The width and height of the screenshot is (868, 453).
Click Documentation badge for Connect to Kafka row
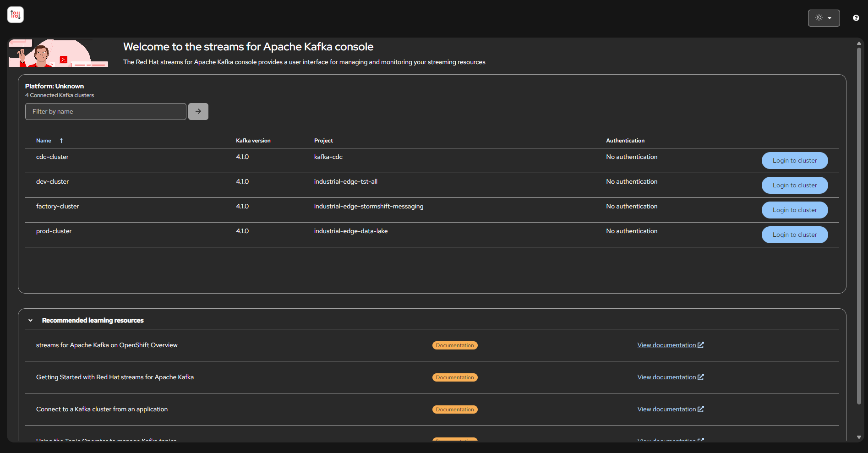(x=455, y=409)
